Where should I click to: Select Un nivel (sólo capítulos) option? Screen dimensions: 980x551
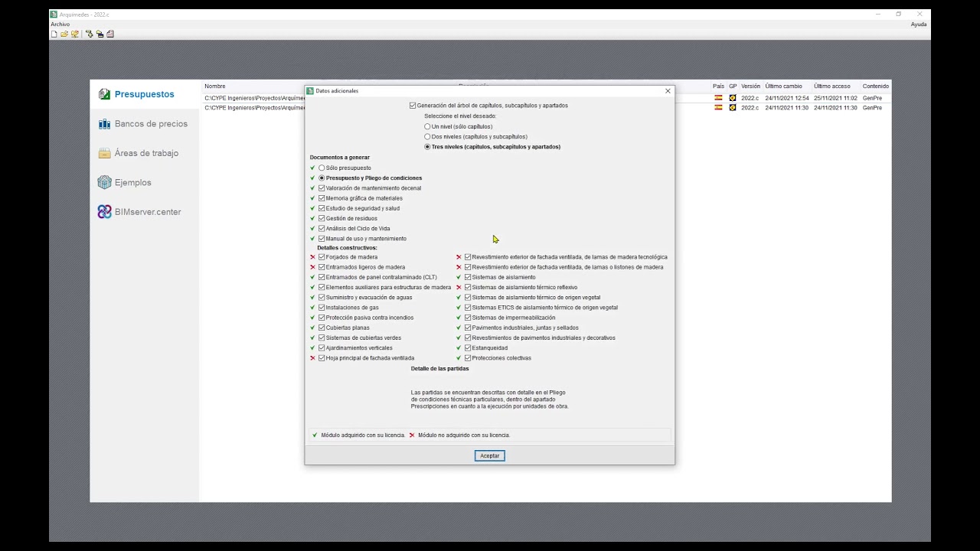(427, 126)
